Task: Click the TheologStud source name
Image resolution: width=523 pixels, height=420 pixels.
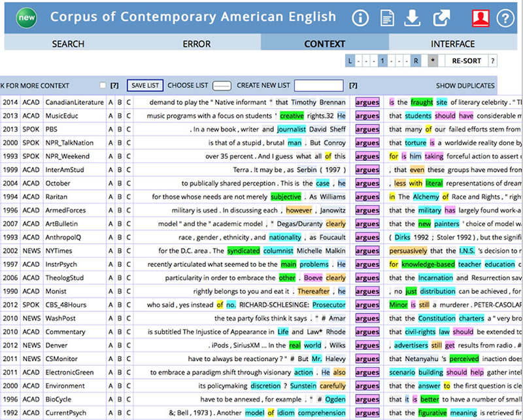Action: point(64,278)
